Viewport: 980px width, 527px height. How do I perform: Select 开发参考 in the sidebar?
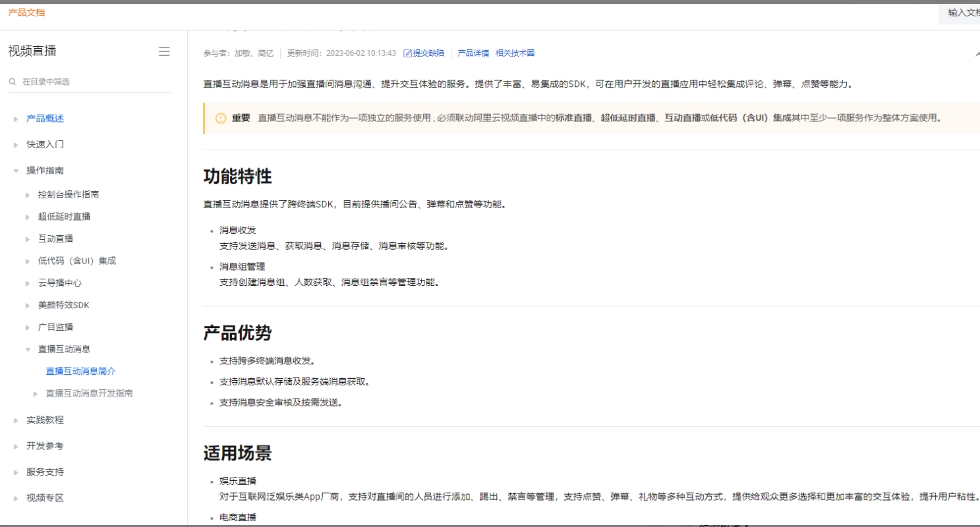[45, 446]
